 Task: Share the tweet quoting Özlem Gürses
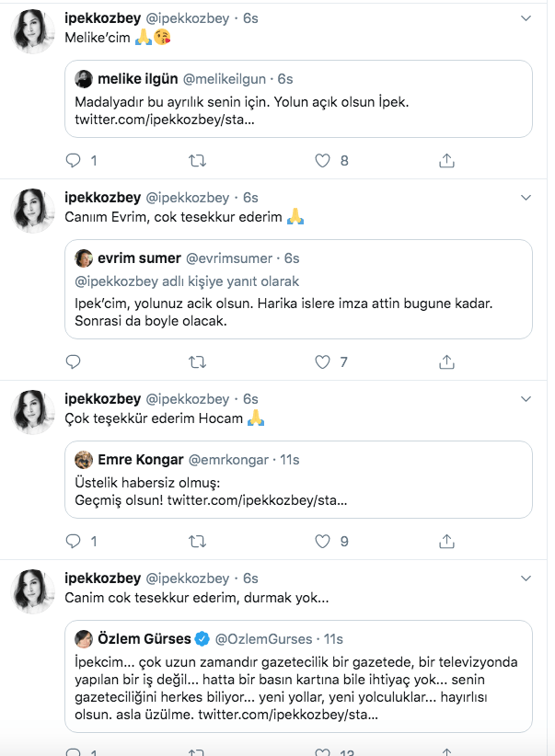(x=447, y=750)
